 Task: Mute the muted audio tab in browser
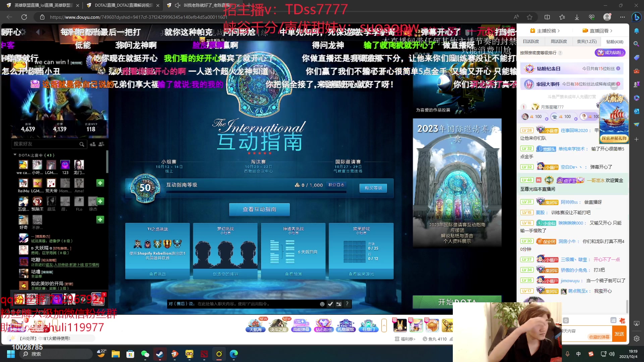tap(177, 5)
